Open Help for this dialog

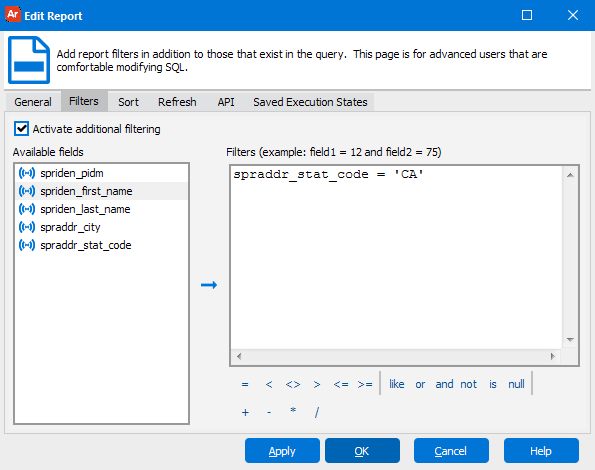(x=541, y=451)
